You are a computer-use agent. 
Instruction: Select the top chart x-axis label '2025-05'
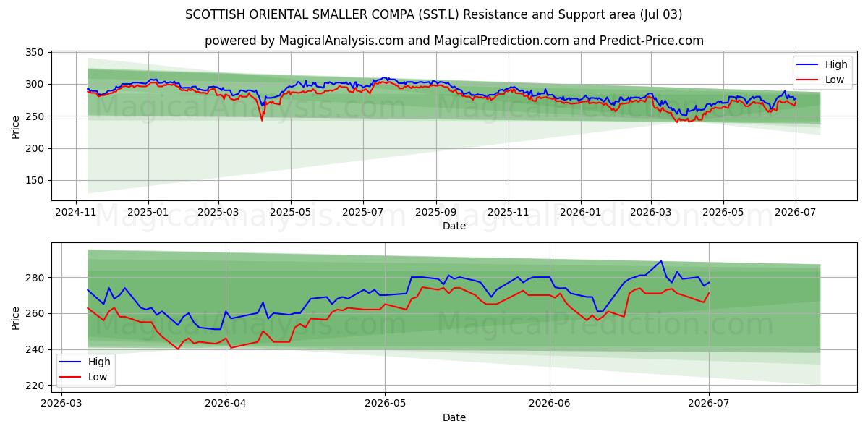[x=291, y=213]
